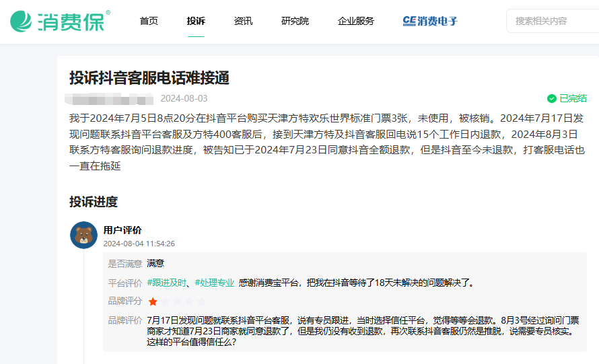Click the #处理专业 tag
Viewport: 599px width, 364px height.
[x=215, y=283]
